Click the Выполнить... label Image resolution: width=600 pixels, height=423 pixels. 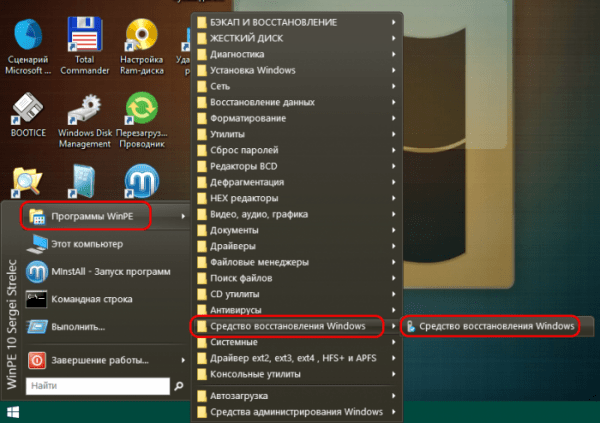[x=78, y=327]
